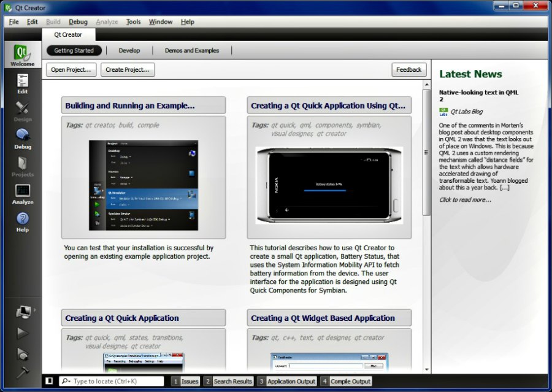This screenshot has height=392, width=552.
Task: Toggle the Application Output pane
Action: tap(286, 381)
